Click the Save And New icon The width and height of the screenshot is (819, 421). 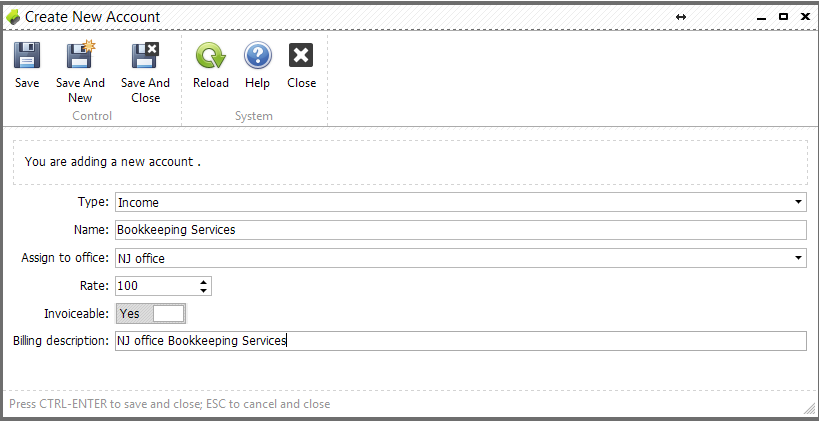tap(80, 54)
